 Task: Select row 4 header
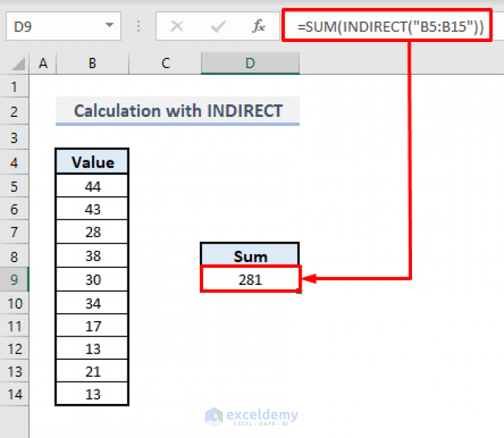[14, 162]
